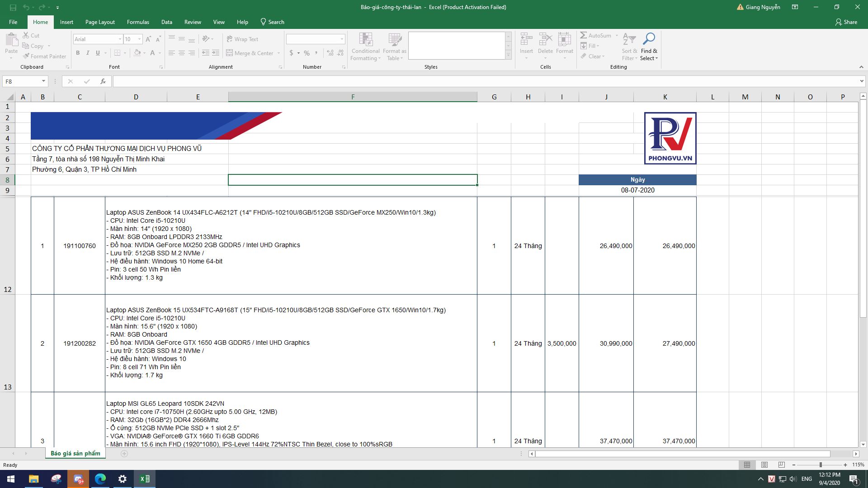Click the Conditional Formatting icon

click(x=365, y=40)
